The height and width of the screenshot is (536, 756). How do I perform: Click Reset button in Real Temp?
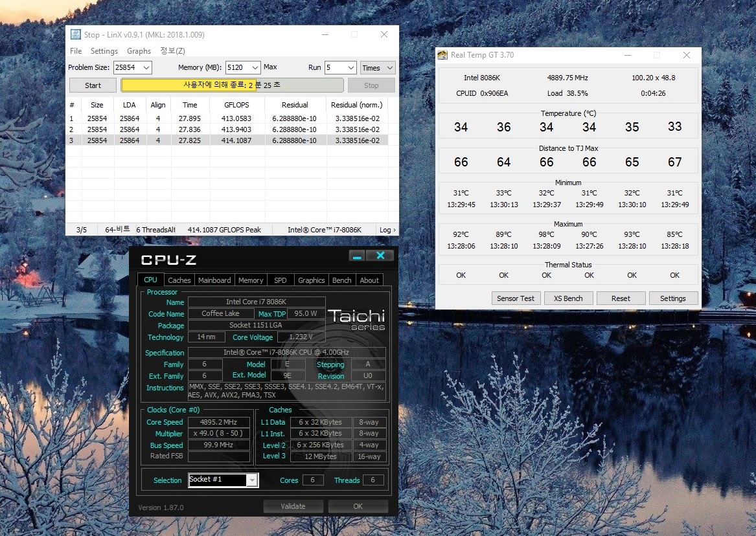tap(621, 298)
